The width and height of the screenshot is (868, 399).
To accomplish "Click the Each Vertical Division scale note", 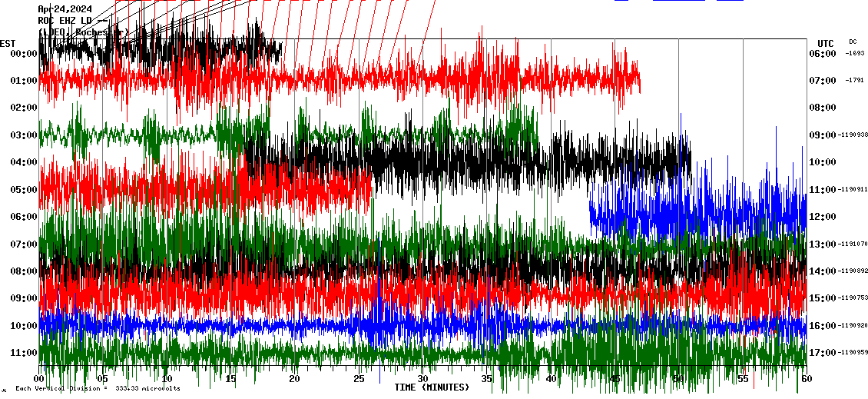I will pyautogui.click(x=98, y=389).
